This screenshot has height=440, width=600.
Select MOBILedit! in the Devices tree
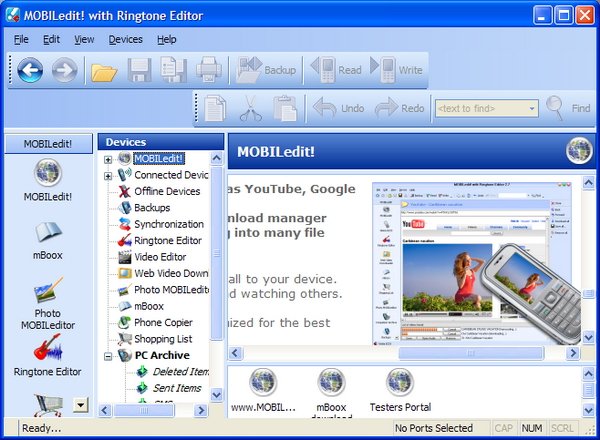tap(158, 158)
